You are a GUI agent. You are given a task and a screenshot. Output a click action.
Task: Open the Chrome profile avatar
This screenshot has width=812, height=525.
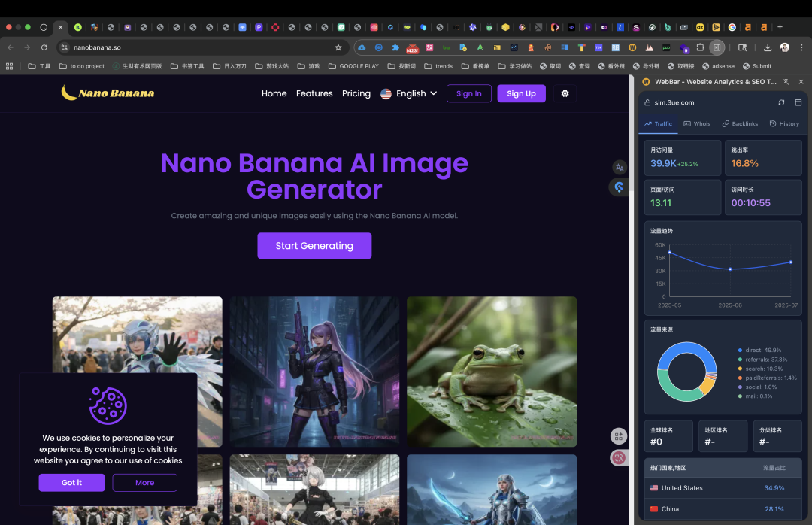point(784,47)
